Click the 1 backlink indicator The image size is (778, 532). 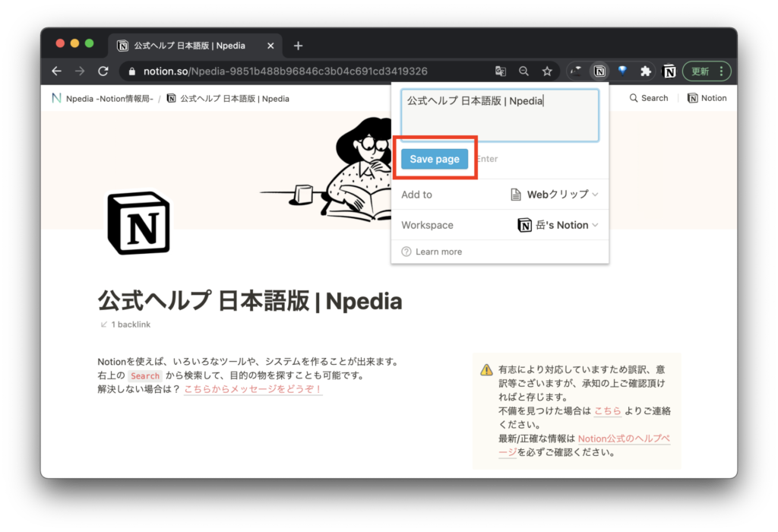(125, 325)
